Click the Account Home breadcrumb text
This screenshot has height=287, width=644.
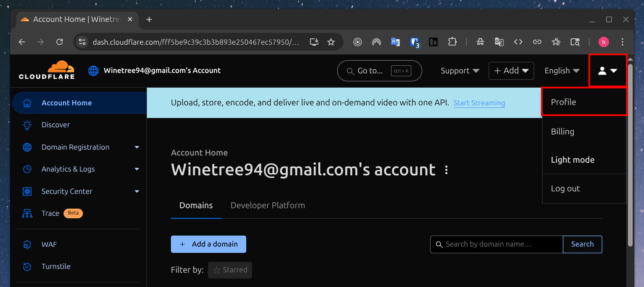(x=199, y=153)
